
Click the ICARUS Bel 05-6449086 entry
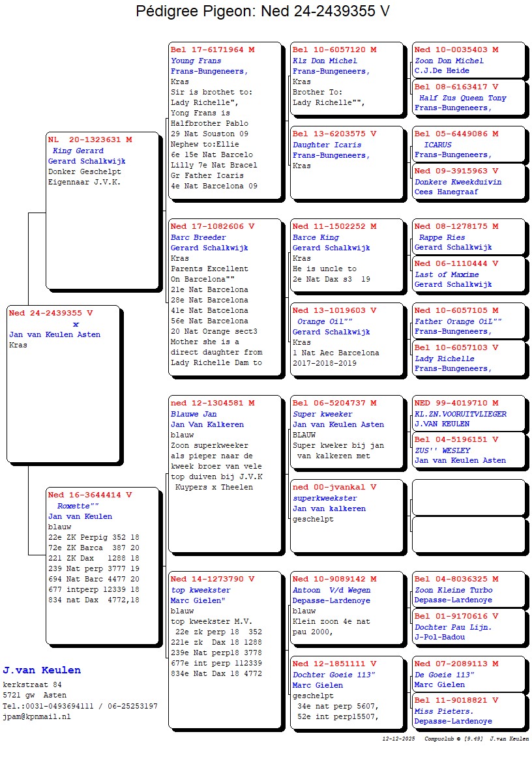pyautogui.click(x=468, y=144)
